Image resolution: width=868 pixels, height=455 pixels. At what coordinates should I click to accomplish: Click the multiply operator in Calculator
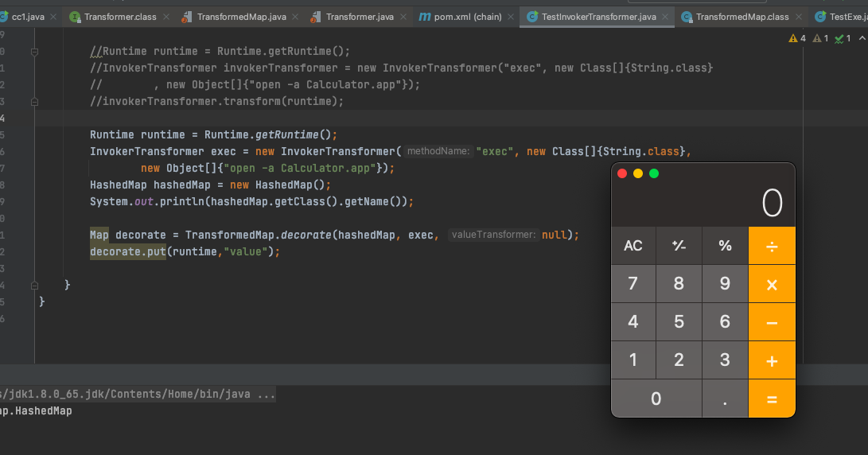(772, 284)
